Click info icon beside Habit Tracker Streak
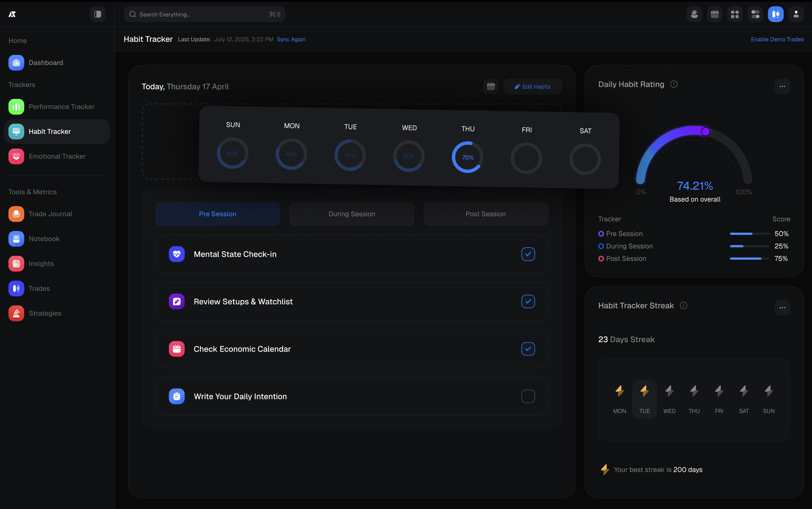Image resolution: width=812 pixels, height=509 pixels. coord(683,305)
